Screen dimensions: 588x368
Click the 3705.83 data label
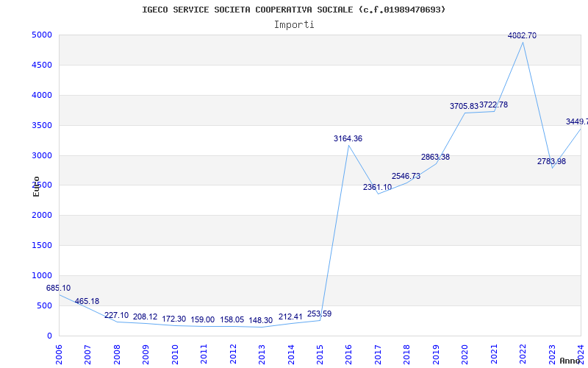click(x=465, y=106)
